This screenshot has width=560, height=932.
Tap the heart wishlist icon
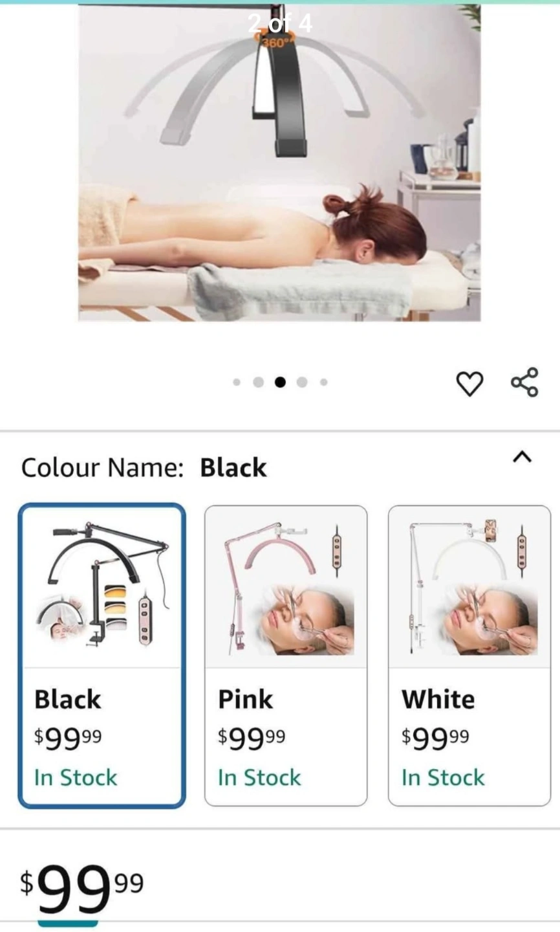(469, 383)
